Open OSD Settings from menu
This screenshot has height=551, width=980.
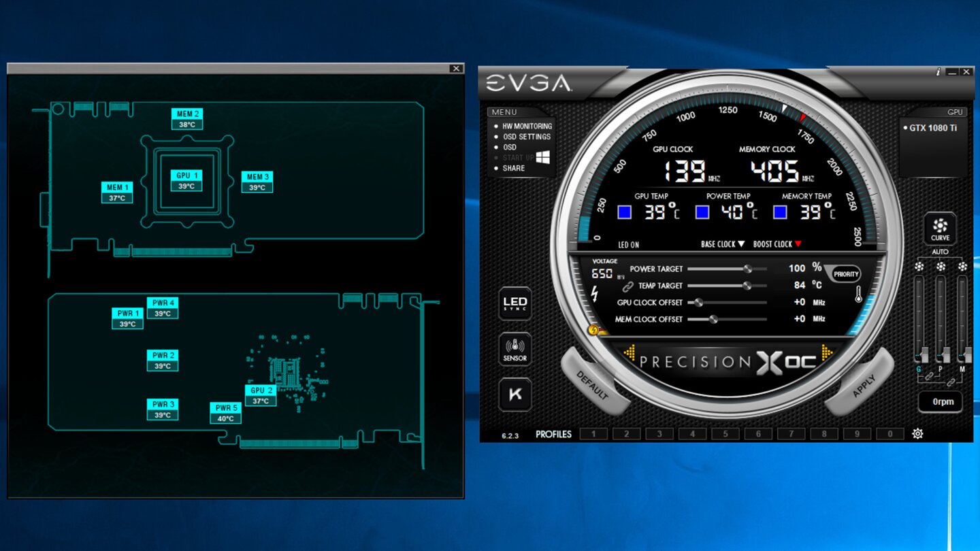point(526,137)
